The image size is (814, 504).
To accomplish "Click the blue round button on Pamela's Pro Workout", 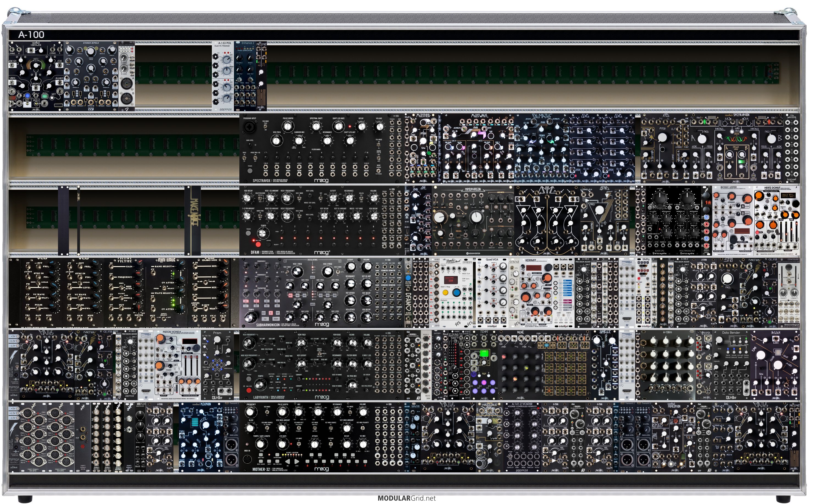I will click(456, 293).
